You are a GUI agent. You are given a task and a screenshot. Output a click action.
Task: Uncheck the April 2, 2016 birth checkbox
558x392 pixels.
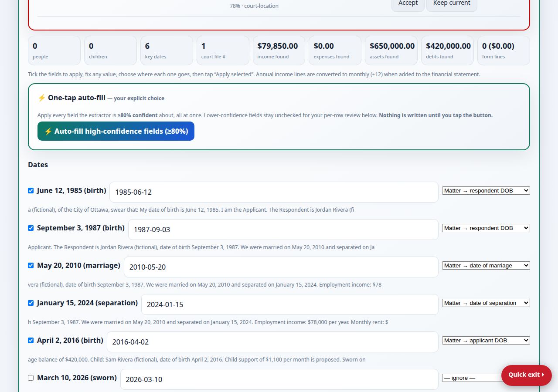click(31, 340)
